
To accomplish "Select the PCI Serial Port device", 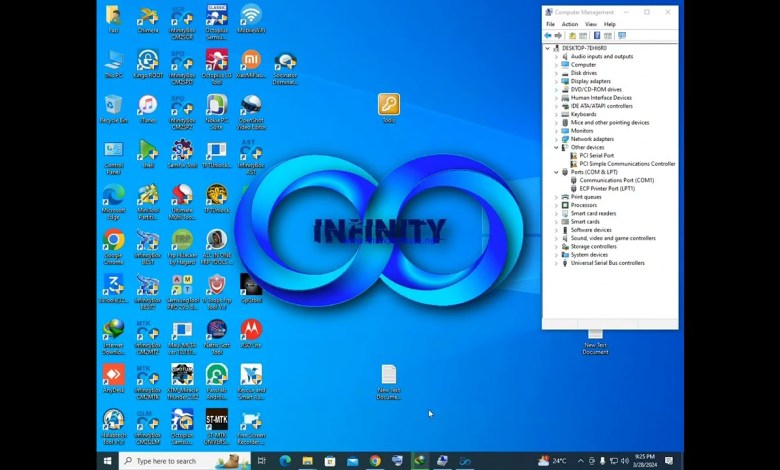I will 596,156.
